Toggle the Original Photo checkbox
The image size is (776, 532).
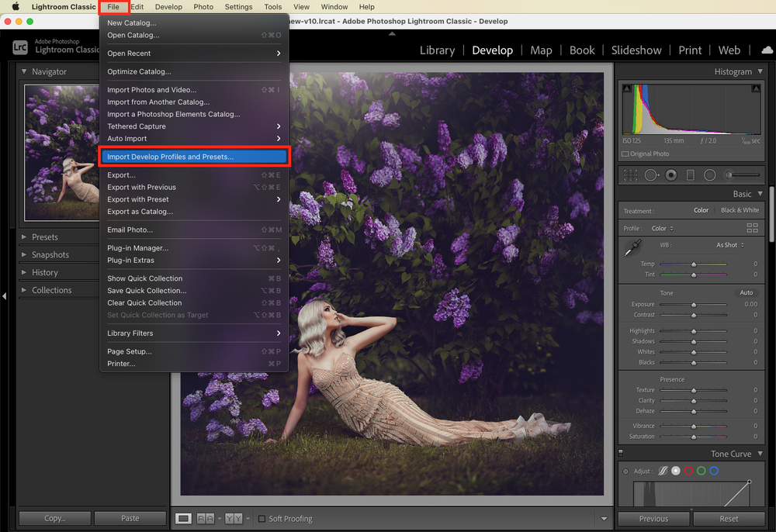[x=625, y=154]
